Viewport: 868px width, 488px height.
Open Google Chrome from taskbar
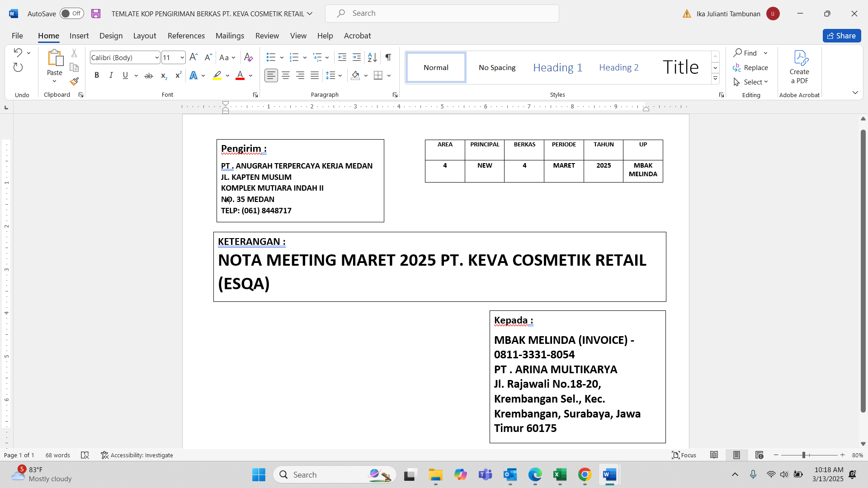[585, 475]
